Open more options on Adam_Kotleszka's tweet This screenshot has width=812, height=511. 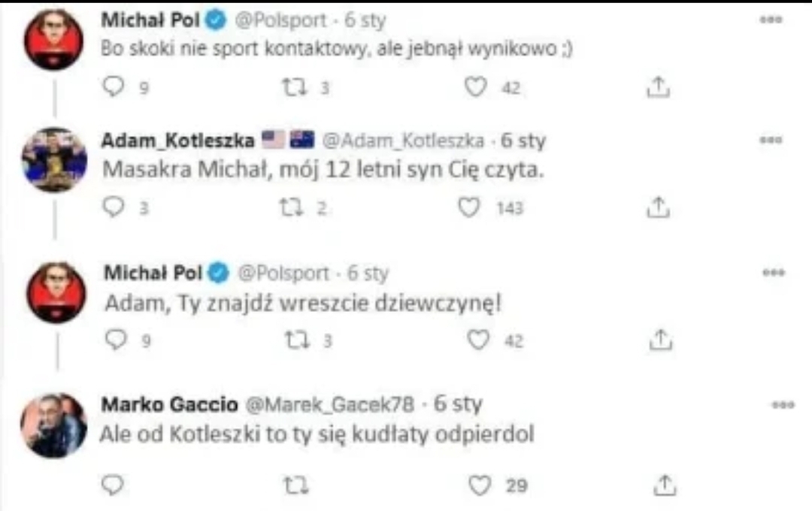[771, 141]
